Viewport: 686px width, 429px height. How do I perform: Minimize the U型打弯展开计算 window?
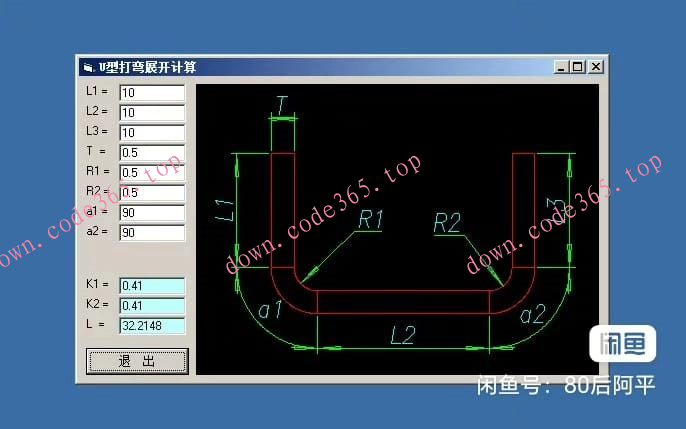pyautogui.click(x=561, y=67)
